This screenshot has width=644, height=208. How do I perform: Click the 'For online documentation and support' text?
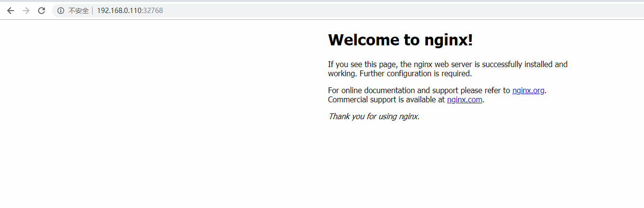[x=419, y=90]
